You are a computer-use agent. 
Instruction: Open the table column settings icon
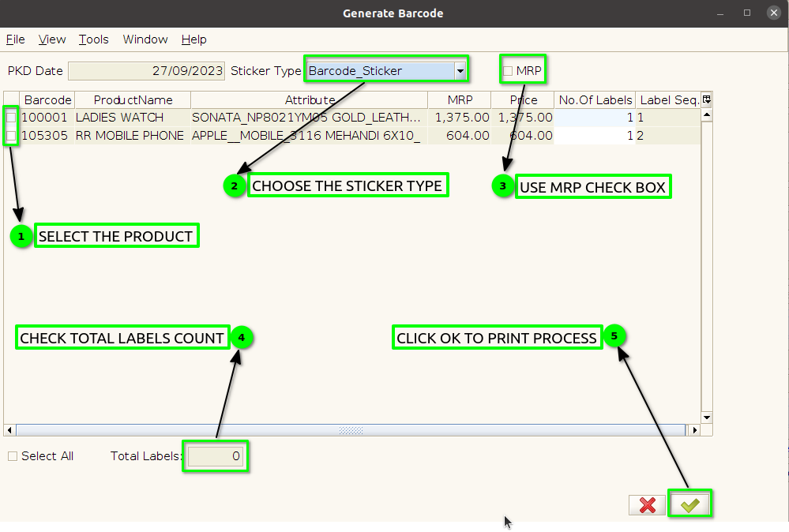point(707,99)
